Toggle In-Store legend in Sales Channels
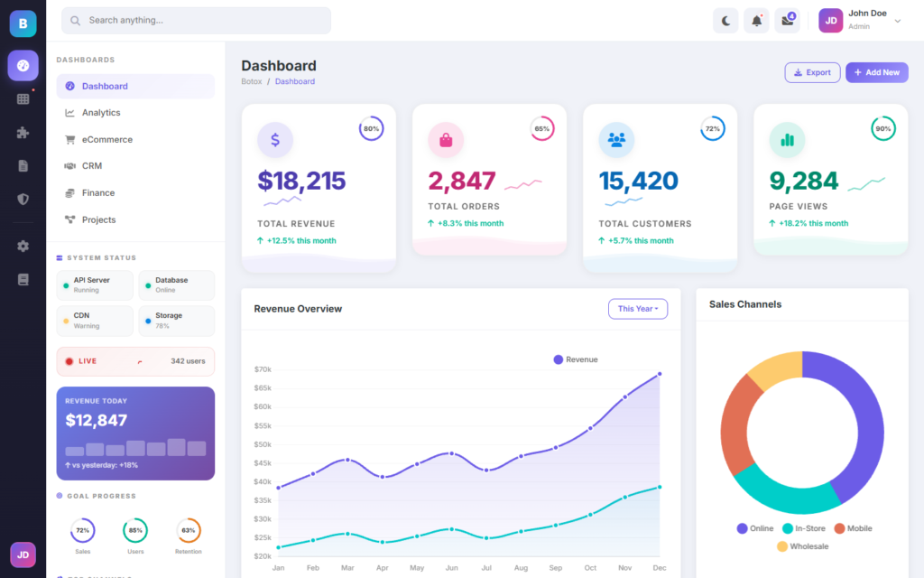Image resolution: width=924 pixels, height=578 pixels. click(804, 528)
